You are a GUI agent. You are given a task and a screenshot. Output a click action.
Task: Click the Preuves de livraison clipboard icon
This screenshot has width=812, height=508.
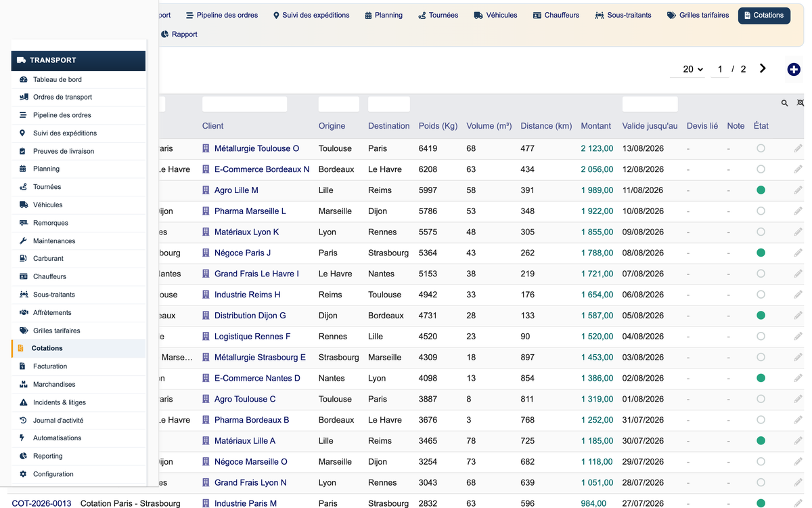[23, 151]
